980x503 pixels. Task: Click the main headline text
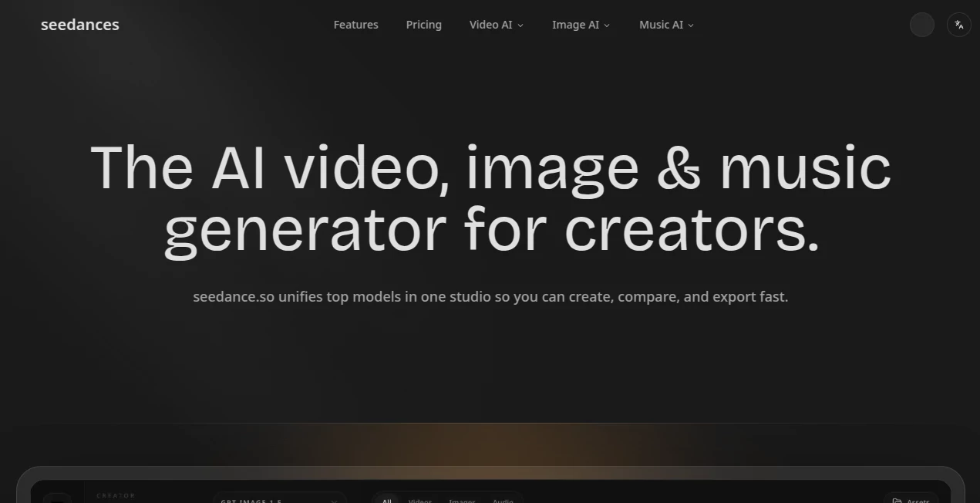pos(490,197)
